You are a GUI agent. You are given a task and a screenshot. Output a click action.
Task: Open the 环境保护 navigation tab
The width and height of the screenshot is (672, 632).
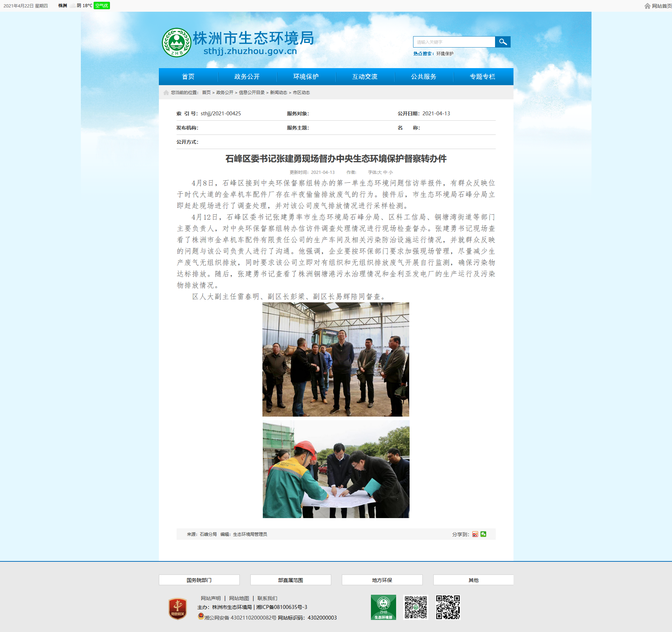[306, 77]
